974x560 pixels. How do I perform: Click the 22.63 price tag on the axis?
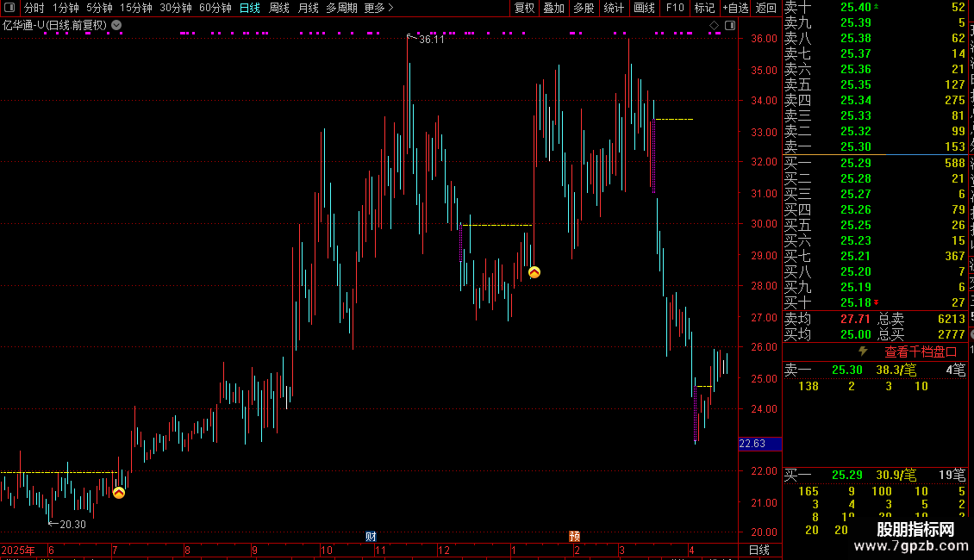click(759, 444)
